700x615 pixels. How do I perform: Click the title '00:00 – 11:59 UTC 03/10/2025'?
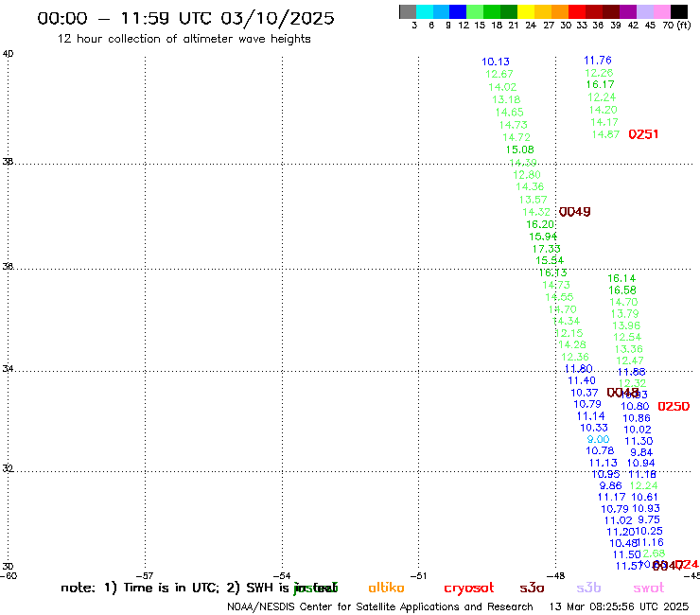click(185, 18)
